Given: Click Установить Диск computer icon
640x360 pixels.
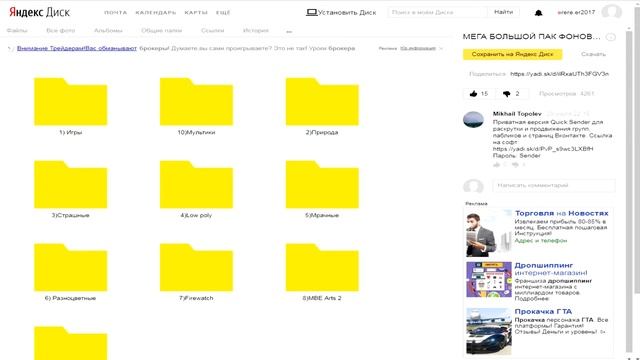Looking at the screenshot, I should pyautogui.click(x=311, y=12).
